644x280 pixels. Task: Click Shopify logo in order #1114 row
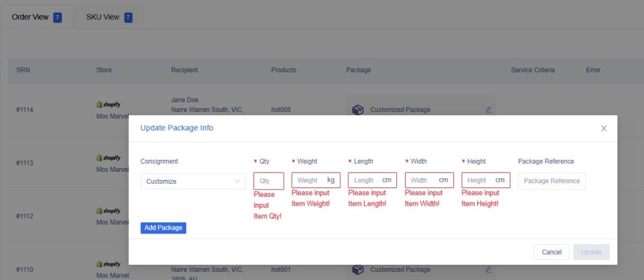[108, 104]
